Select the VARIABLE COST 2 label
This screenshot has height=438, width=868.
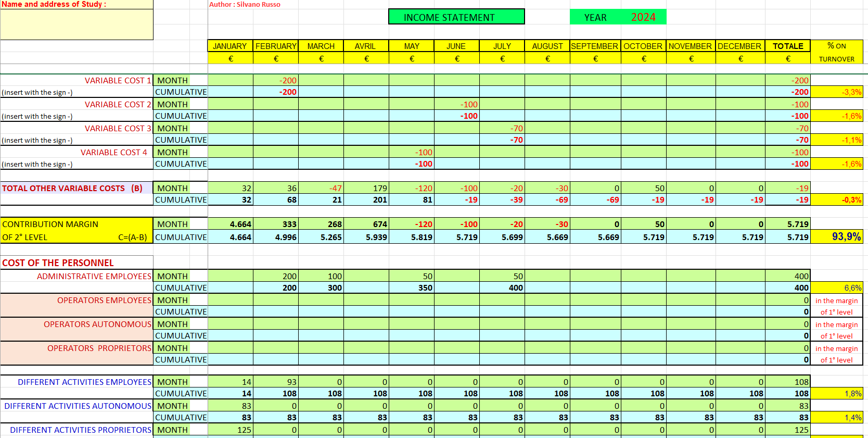118,104
